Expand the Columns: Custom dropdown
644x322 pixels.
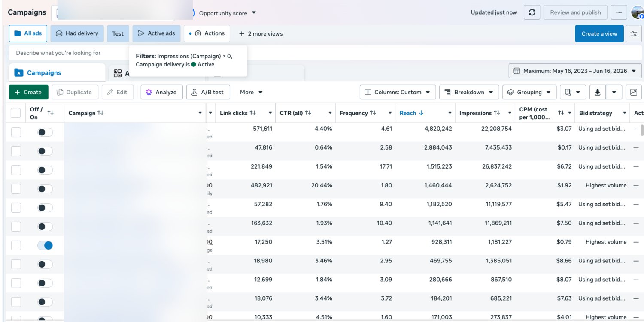coord(398,92)
